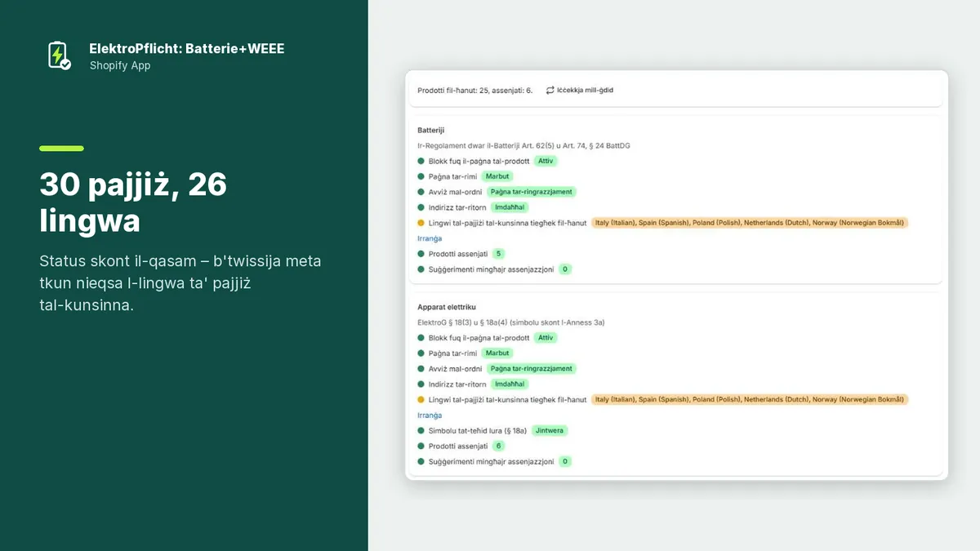Open the Irranġa link under Apparat elettriku
This screenshot has width=980, height=551.
[430, 415]
